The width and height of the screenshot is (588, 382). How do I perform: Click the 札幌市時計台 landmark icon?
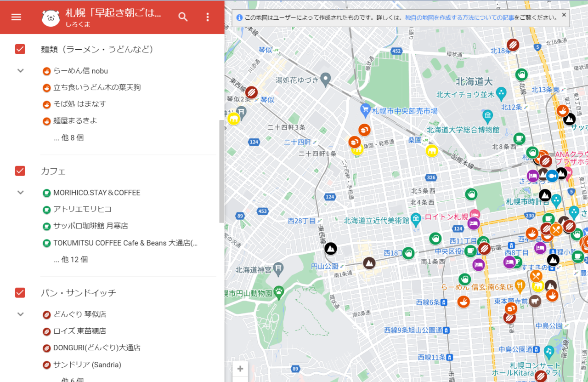556,200
